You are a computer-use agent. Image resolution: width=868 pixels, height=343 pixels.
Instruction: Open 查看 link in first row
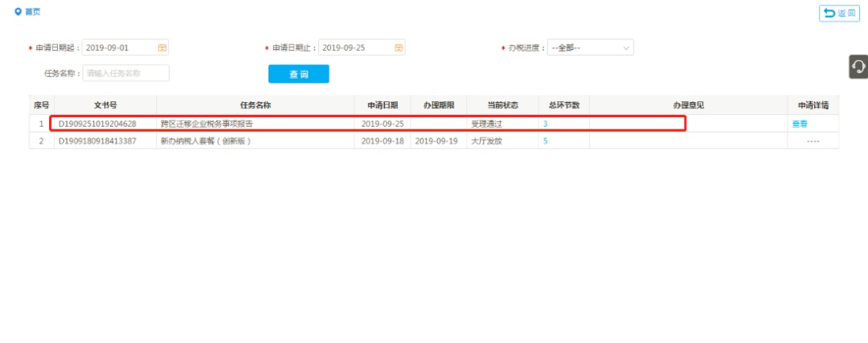(799, 124)
